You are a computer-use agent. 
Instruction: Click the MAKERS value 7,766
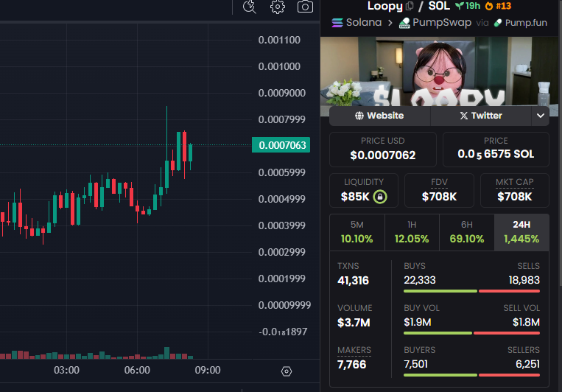click(351, 365)
